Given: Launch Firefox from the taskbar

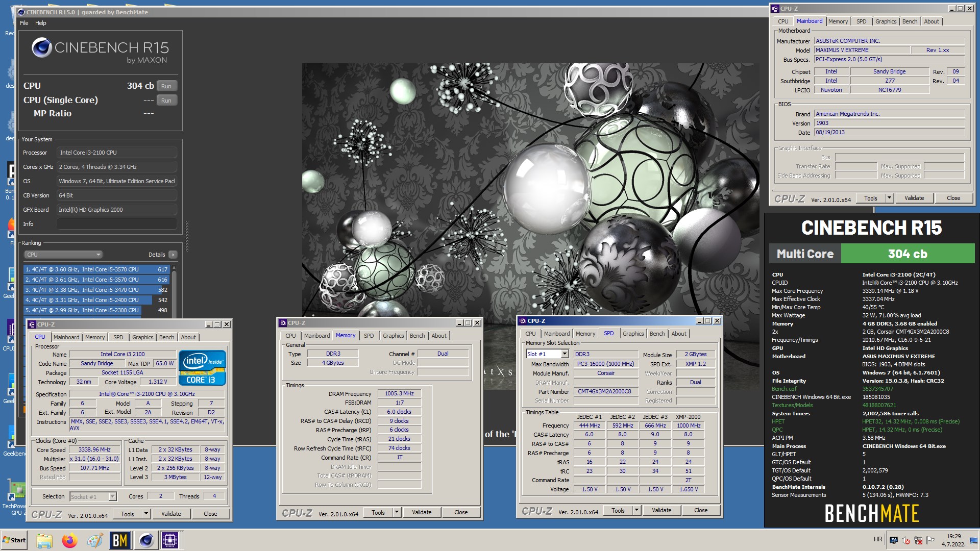Looking at the screenshot, I should tap(69, 540).
